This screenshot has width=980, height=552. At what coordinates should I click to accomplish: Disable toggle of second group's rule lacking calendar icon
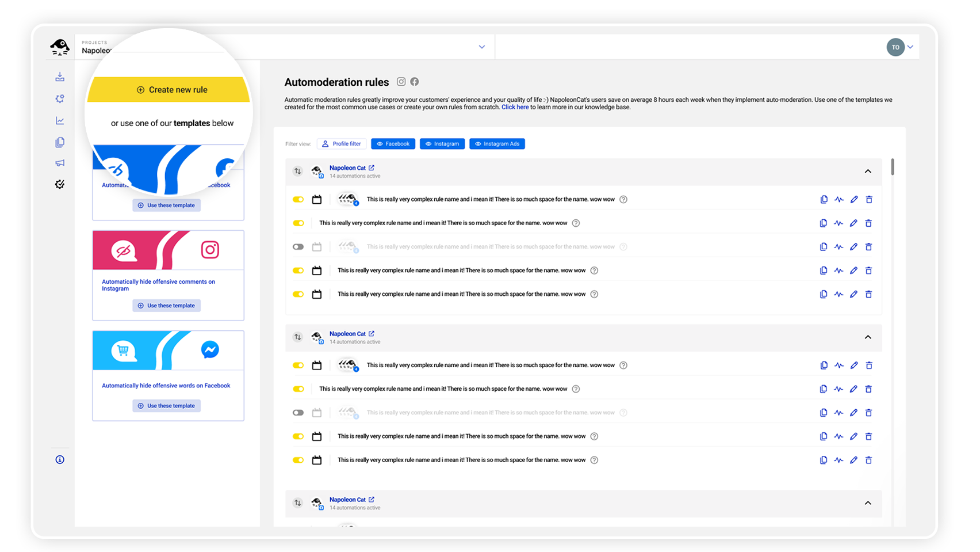(x=298, y=389)
